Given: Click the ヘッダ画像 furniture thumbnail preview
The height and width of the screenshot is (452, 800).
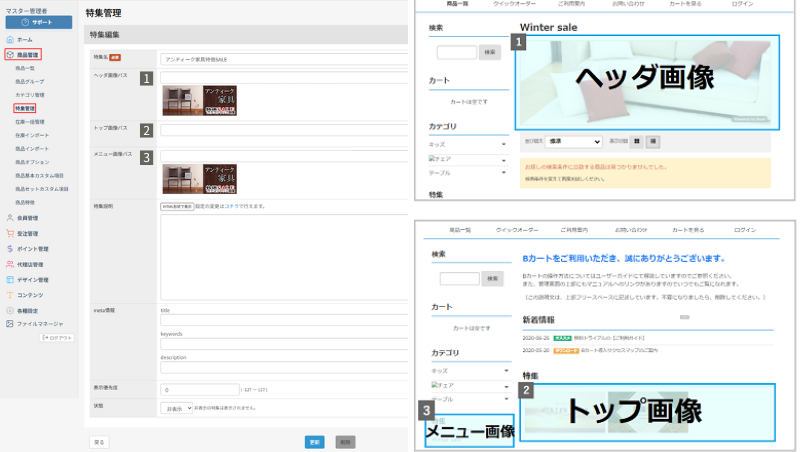Looking at the screenshot, I should click(198, 99).
